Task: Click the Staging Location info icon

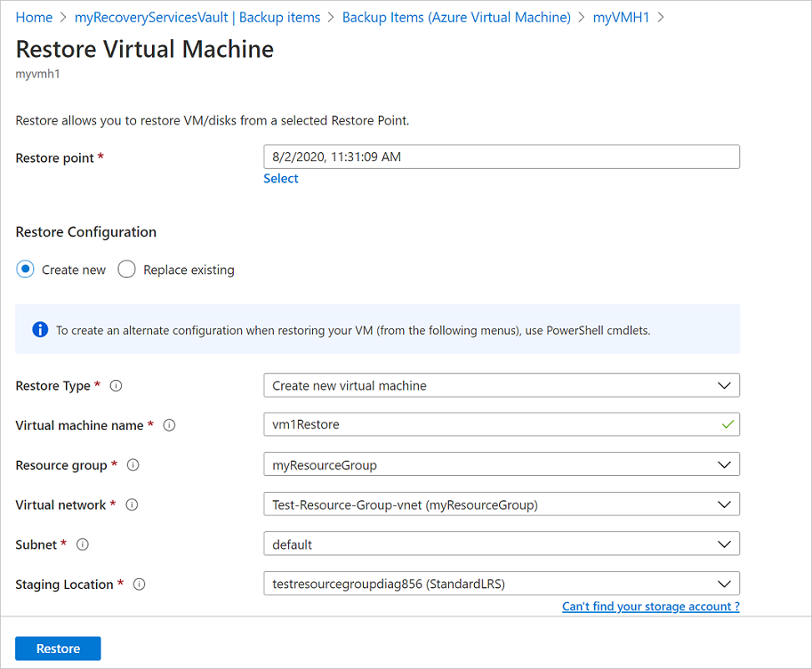Action: point(139,584)
